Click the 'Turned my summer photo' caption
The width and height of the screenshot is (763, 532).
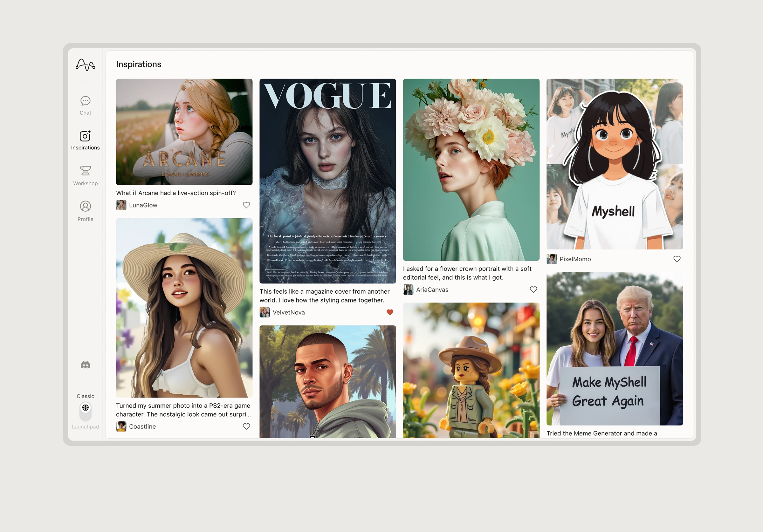click(x=183, y=410)
